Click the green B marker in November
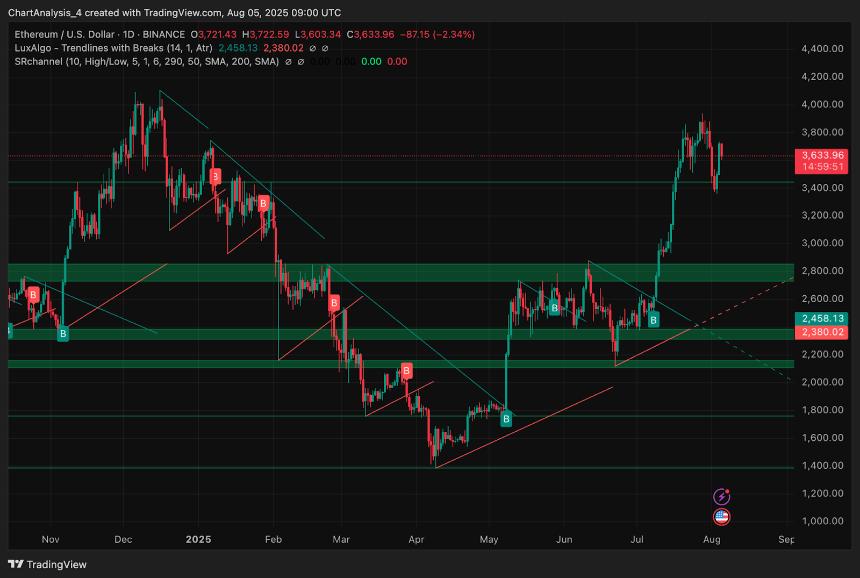Image resolution: width=860 pixels, height=578 pixels. tap(62, 334)
